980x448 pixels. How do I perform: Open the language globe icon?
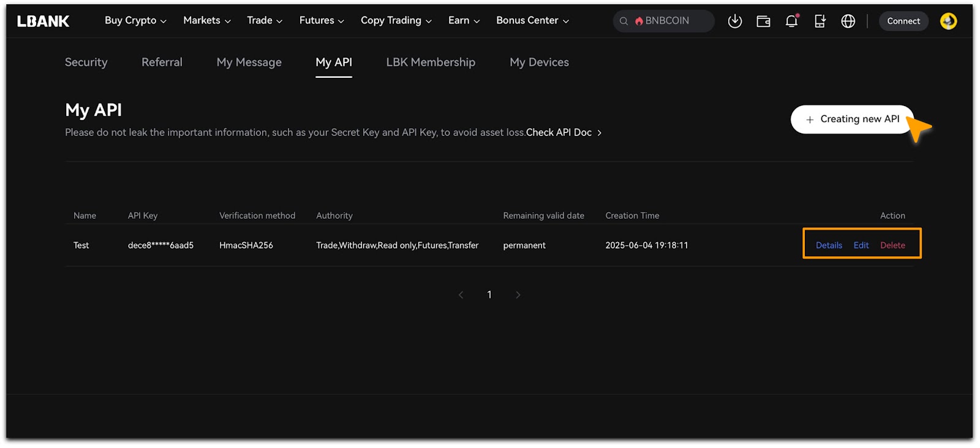tap(848, 21)
